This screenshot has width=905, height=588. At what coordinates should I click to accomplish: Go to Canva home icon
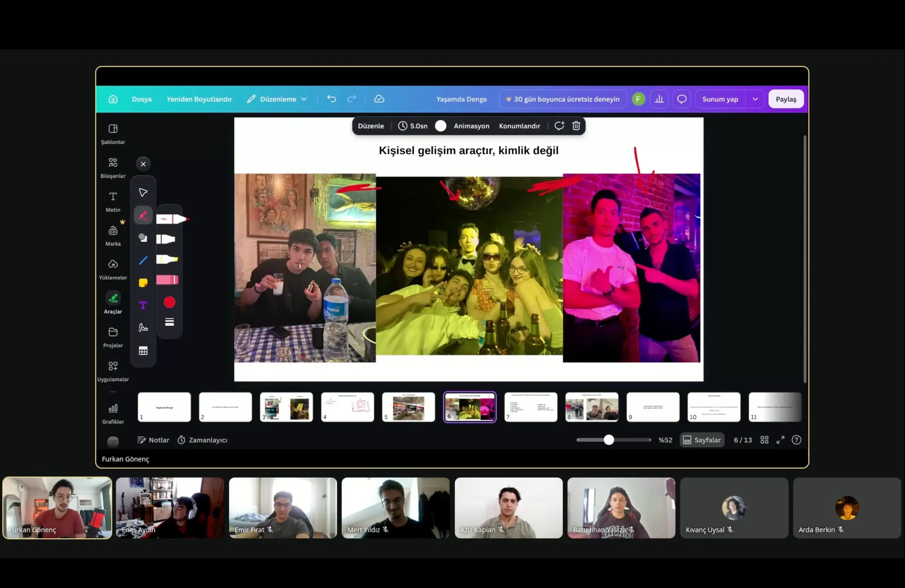113,99
